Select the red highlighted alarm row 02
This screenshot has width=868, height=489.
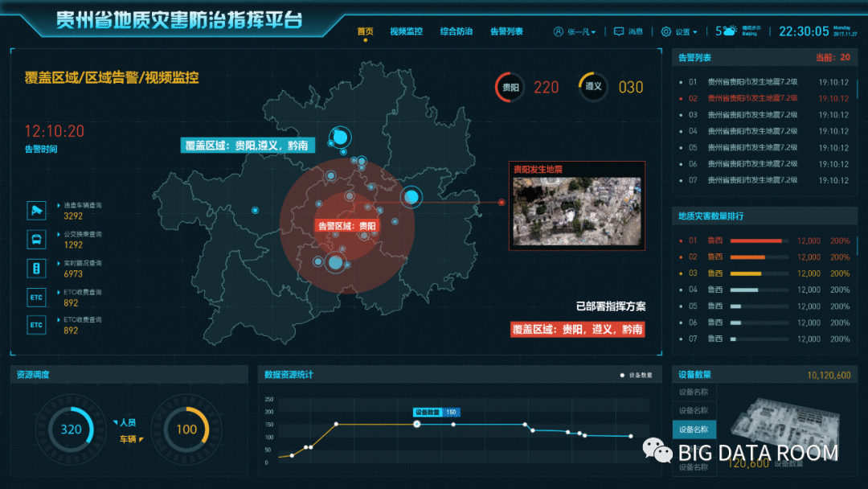pyautogui.click(x=764, y=99)
